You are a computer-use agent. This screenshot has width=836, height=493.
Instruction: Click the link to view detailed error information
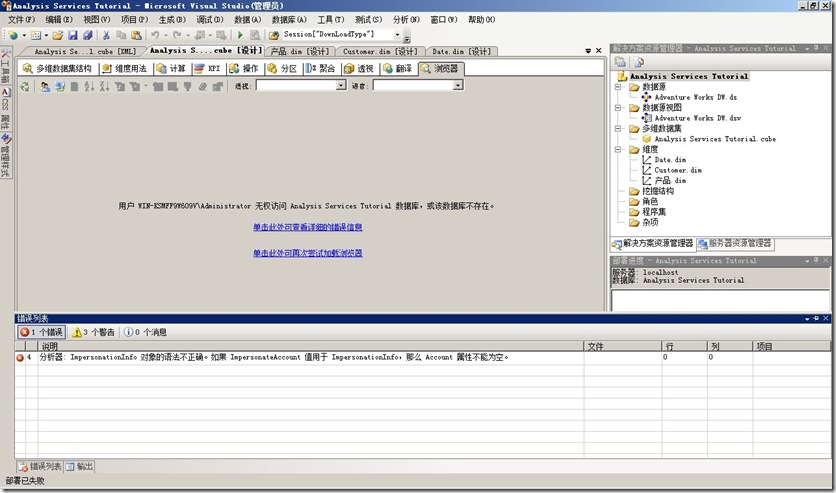(x=308, y=227)
